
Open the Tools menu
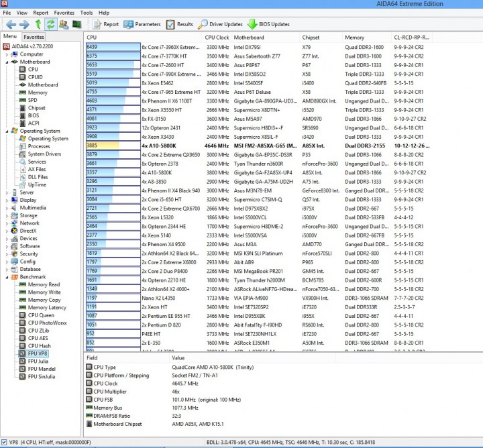[87, 13]
